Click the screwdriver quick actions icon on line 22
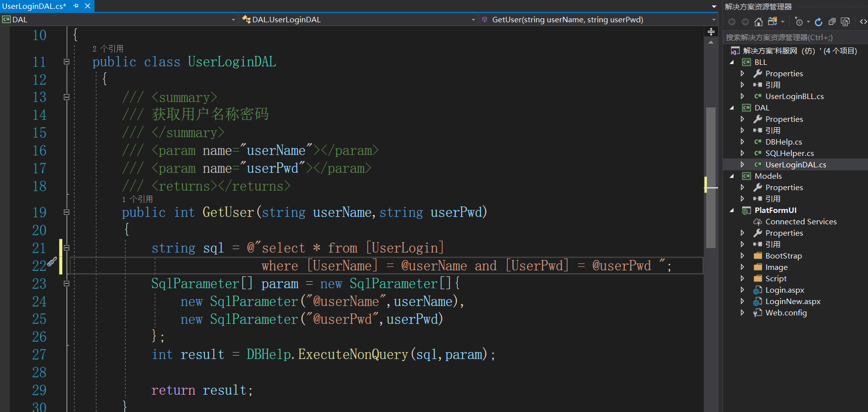This screenshot has height=412, width=868. (52, 262)
